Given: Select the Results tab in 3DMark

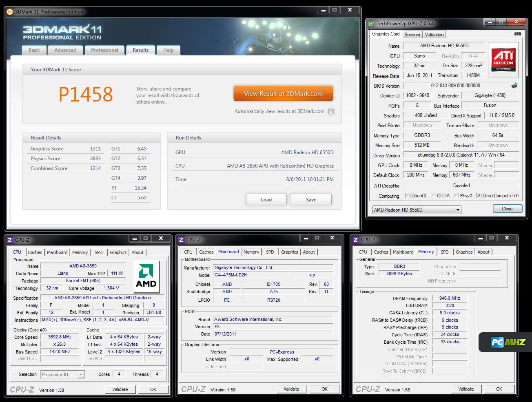Looking at the screenshot, I should coord(140,50).
